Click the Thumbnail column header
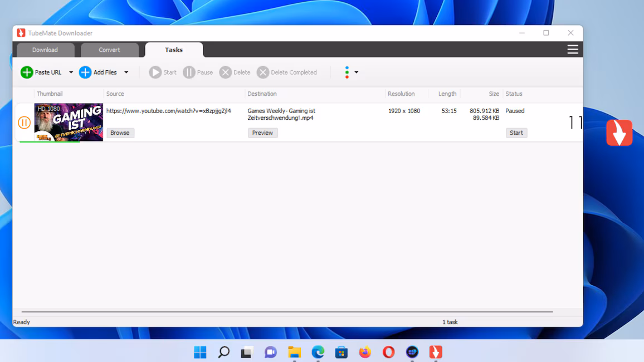 click(x=50, y=94)
